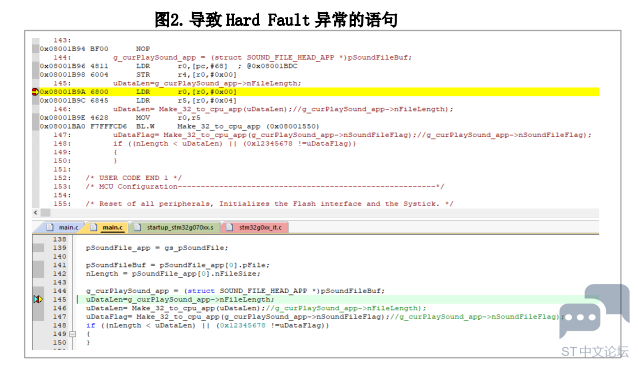
Task: Click the highlighted LDR r0,[r0,#0x00] instruction
Action: (319, 92)
